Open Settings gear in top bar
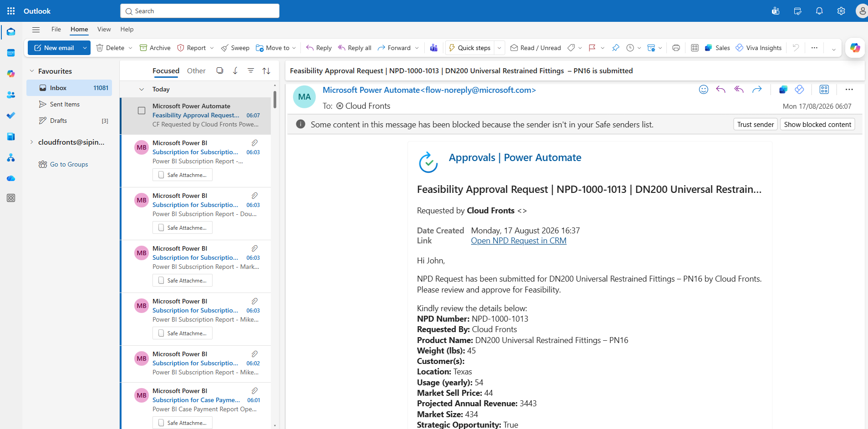868x429 pixels. (841, 11)
